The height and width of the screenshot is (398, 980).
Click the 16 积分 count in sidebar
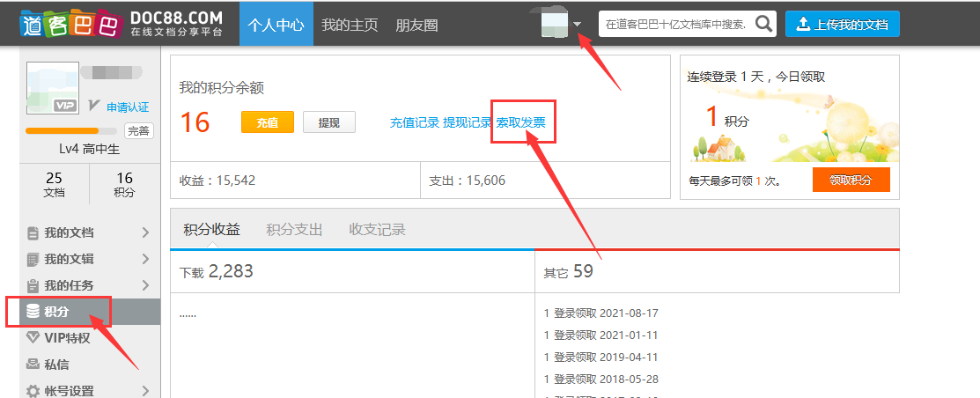pyautogui.click(x=124, y=185)
